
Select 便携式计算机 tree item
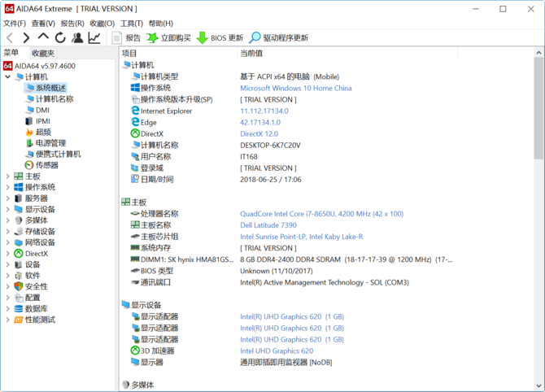click(53, 155)
